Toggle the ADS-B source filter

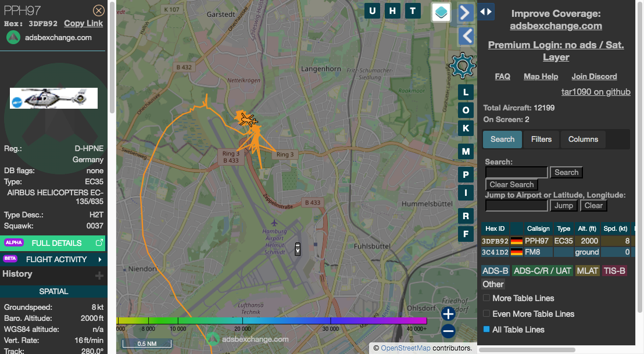495,271
